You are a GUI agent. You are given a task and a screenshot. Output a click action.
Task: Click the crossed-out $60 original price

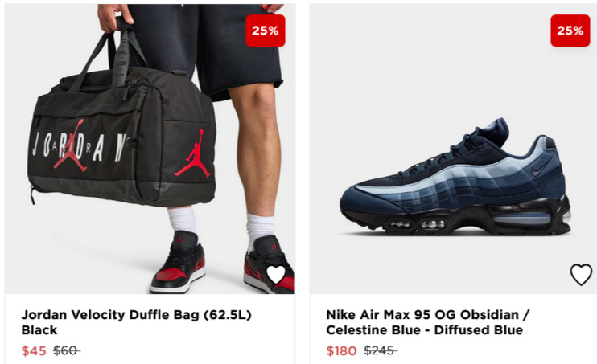[67, 350]
